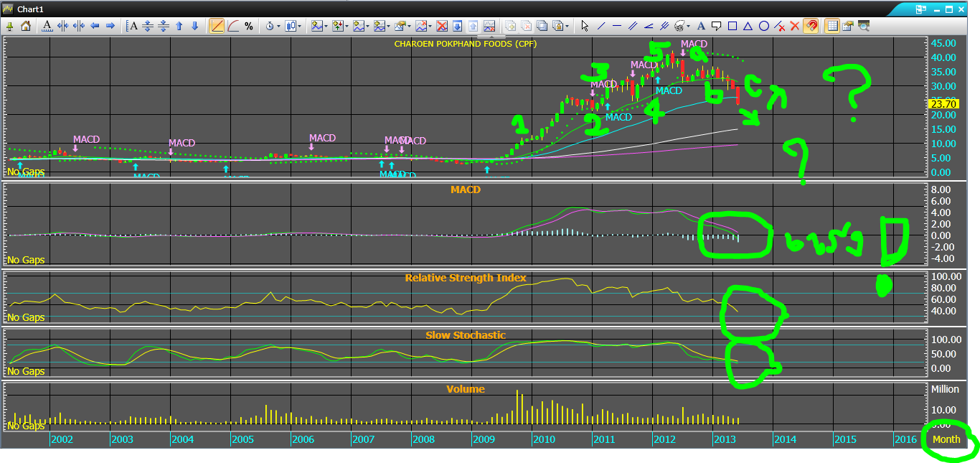This screenshot has width=980, height=463.
Task: Select the circle drawing tool
Action: pyautogui.click(x=764, y=26)
